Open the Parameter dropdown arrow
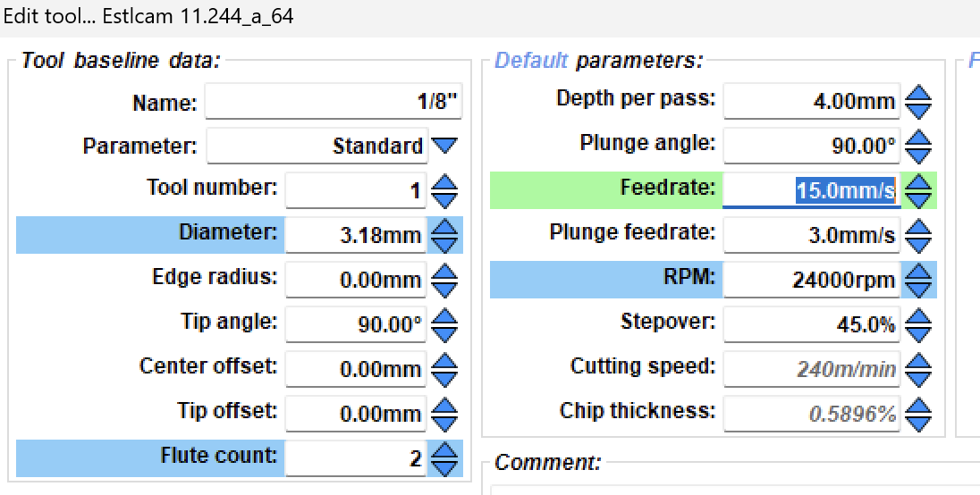Screen dimensions: 980x495 click(445, 146)
